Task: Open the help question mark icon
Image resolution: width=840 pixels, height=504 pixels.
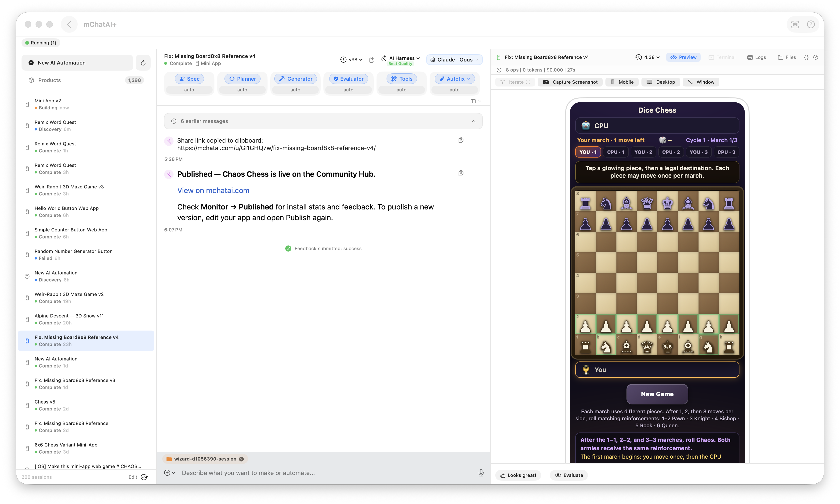Action: [x=811, y=25]
